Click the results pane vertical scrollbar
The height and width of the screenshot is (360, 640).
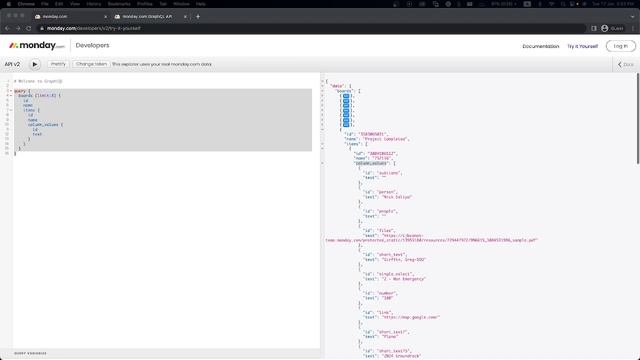(638, 119)
